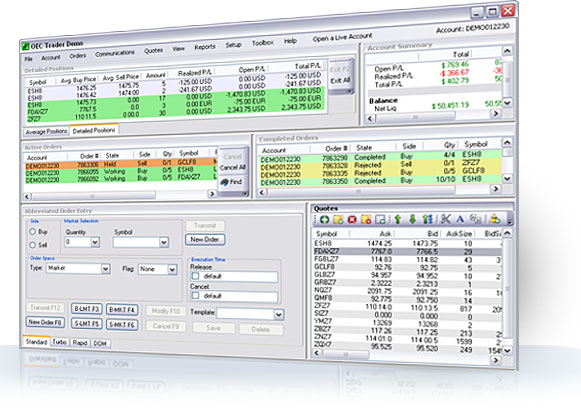581x411 pixels.
Task: Click the grey gears icon in Quotes toolbar
Action: [475, 219]
